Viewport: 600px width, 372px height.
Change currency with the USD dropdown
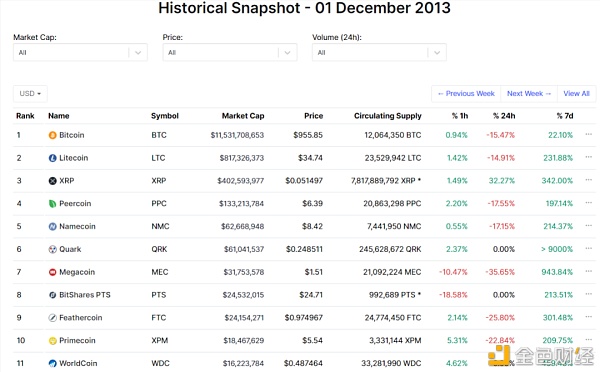pos(30,93)
